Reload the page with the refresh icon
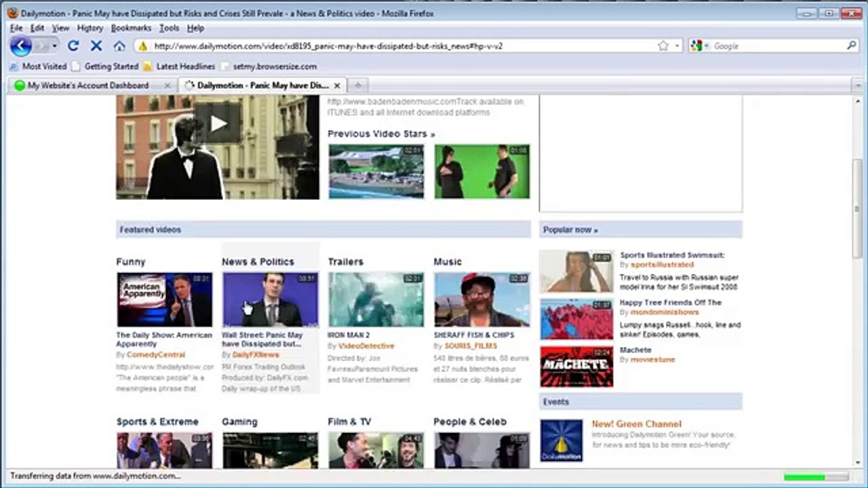The height and width of the screenshot is (488, 868). click(x=73, y=46)
